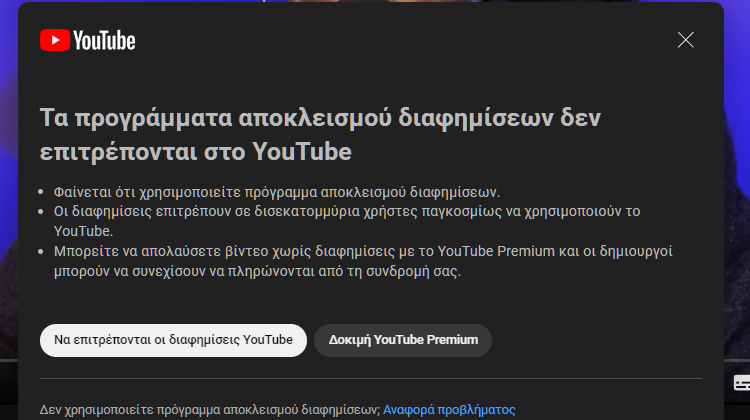The width and height of the screenshot is (750, 420).
Task: Click the bullet text starting 'Οι διαφημίσεις επιτρέπουν σε δισεκατομμύρια'
Action: 347,221
